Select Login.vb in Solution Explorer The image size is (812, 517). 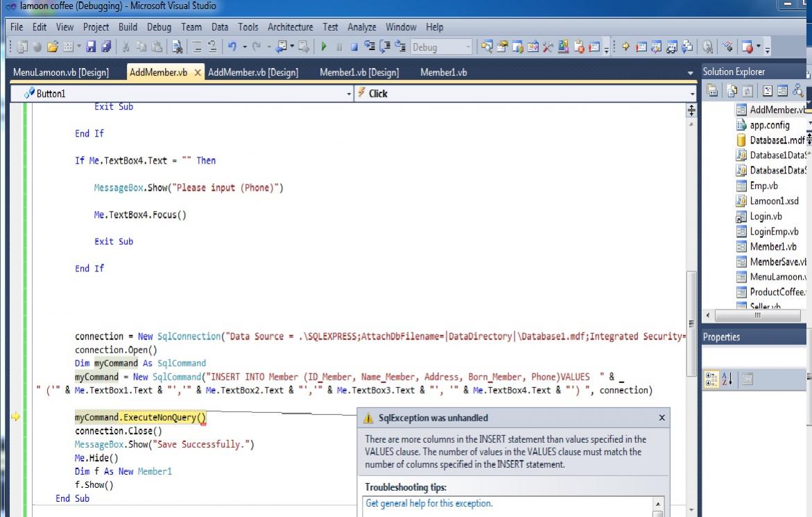coord(765,217)
